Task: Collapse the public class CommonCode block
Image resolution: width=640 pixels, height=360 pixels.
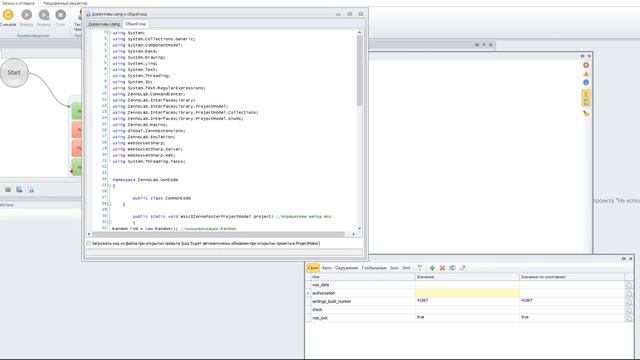Action: point(109,204)
